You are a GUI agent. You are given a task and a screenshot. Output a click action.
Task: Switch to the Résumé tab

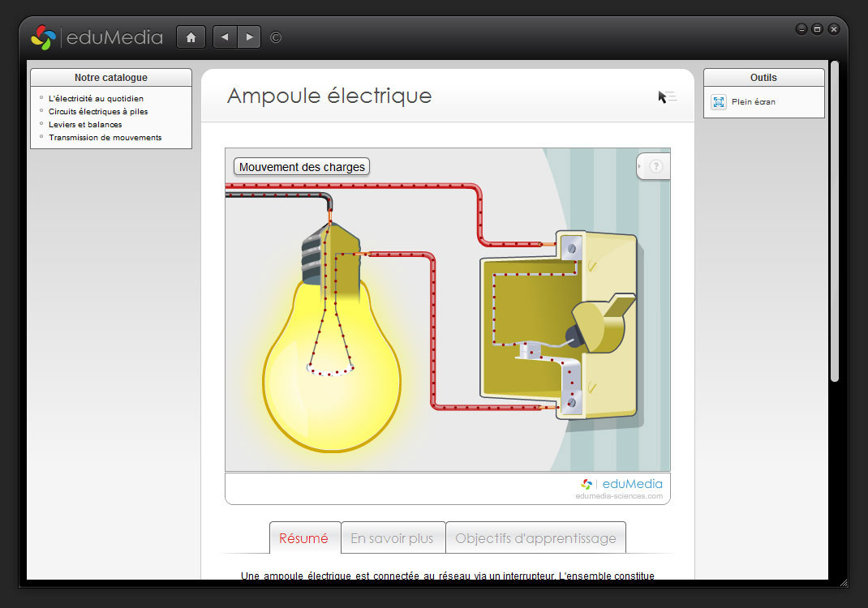(x=304, y=538)
